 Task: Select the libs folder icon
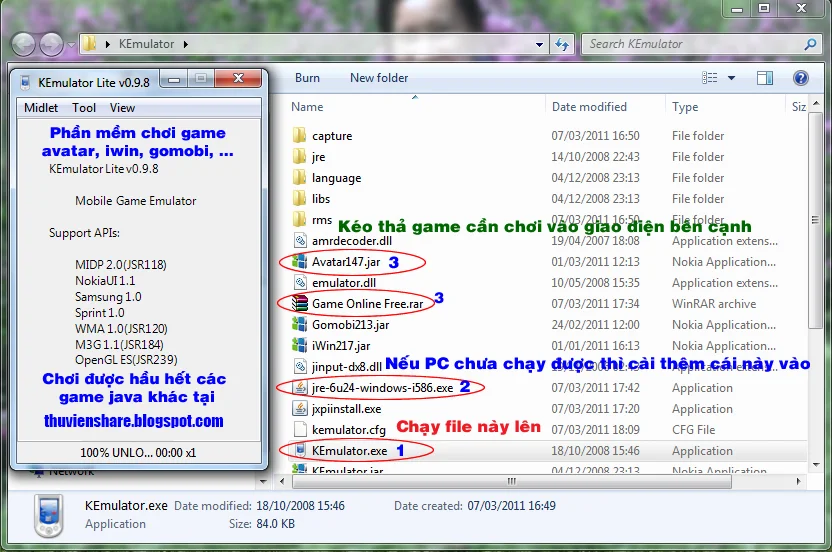[299, 199]
